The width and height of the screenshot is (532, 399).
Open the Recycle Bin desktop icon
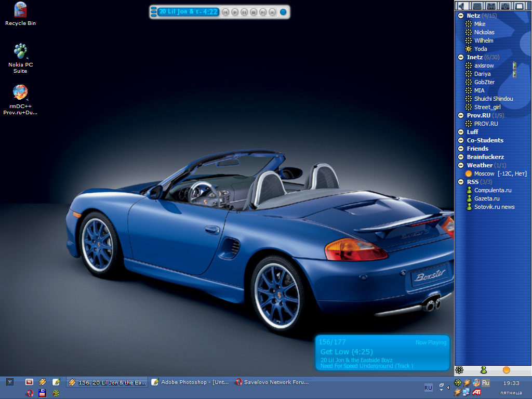pos(20,14)
